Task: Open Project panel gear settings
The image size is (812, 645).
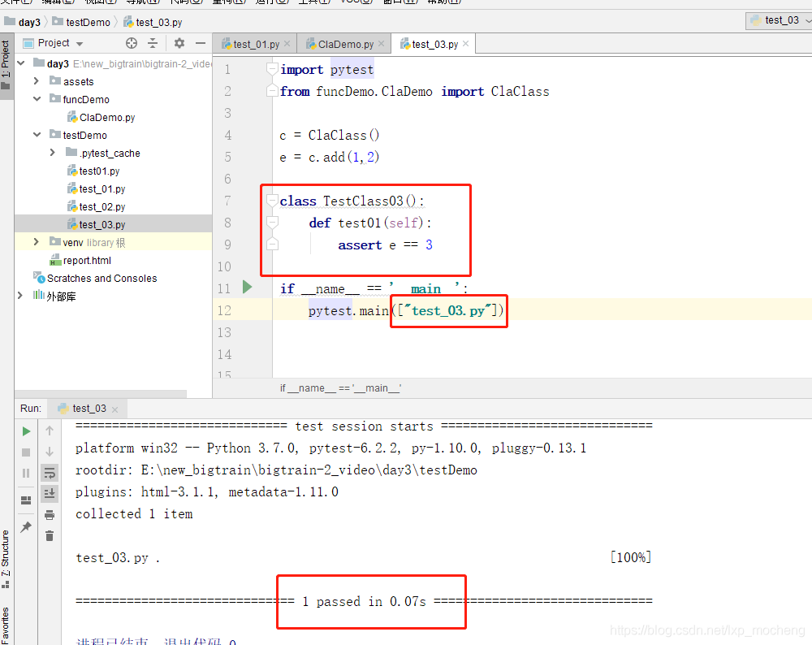Action: click(x=179, y=43)
